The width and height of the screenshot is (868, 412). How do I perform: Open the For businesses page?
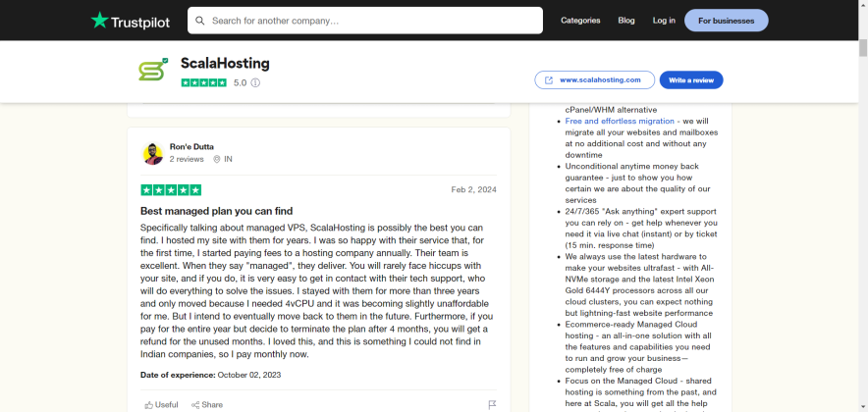pyautogui.click(x=726, y=21)
